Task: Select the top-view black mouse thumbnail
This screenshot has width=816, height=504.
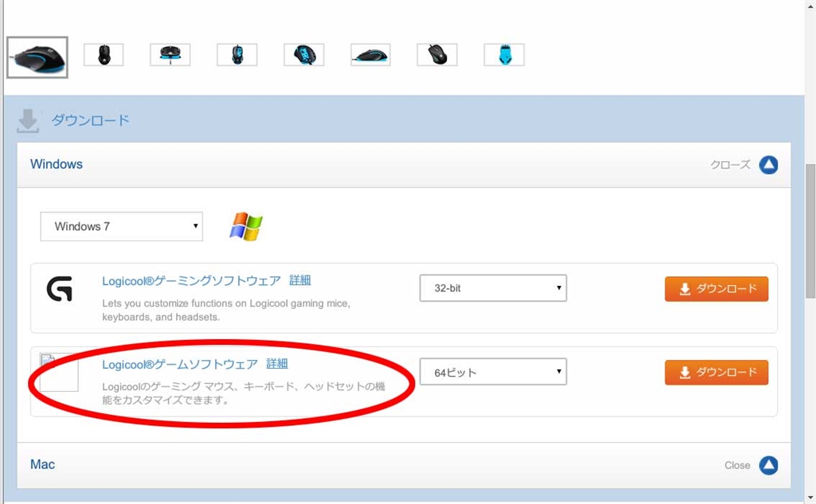Action: [104, 55]
